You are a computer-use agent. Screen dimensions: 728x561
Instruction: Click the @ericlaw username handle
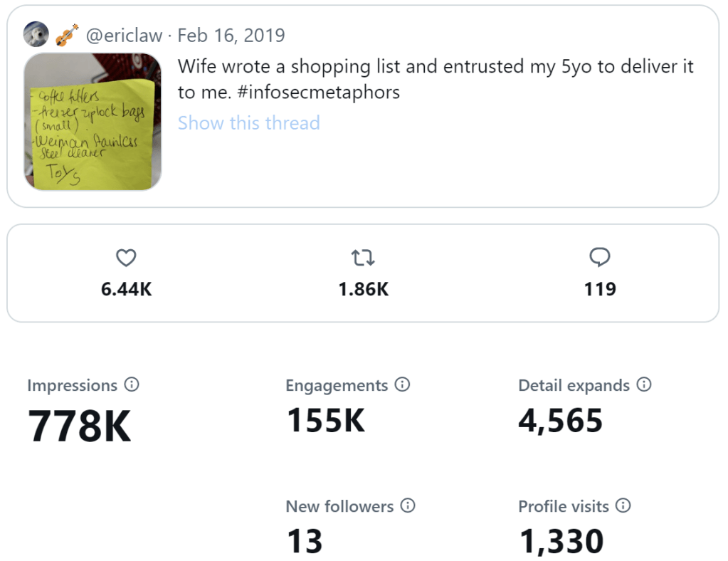(124, 35)
